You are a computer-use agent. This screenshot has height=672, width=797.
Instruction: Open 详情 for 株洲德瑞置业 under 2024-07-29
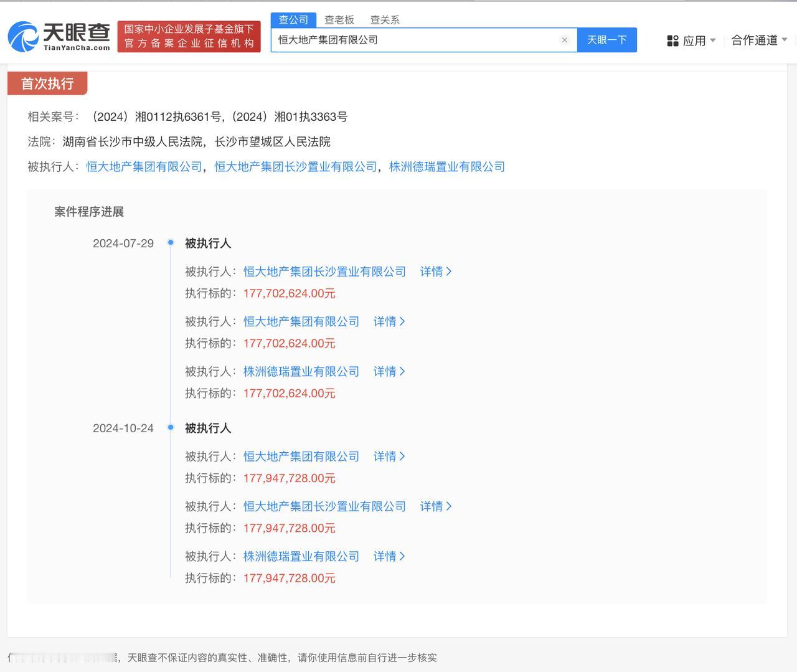389,371
